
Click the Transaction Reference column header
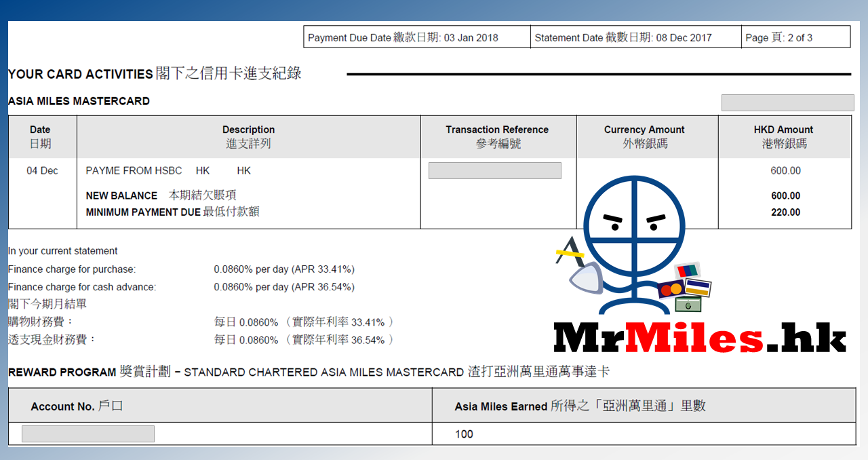coord(497,136)
